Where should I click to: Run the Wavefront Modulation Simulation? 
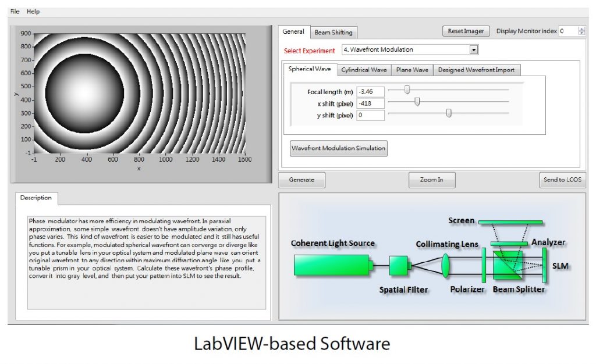coord(339,148)
